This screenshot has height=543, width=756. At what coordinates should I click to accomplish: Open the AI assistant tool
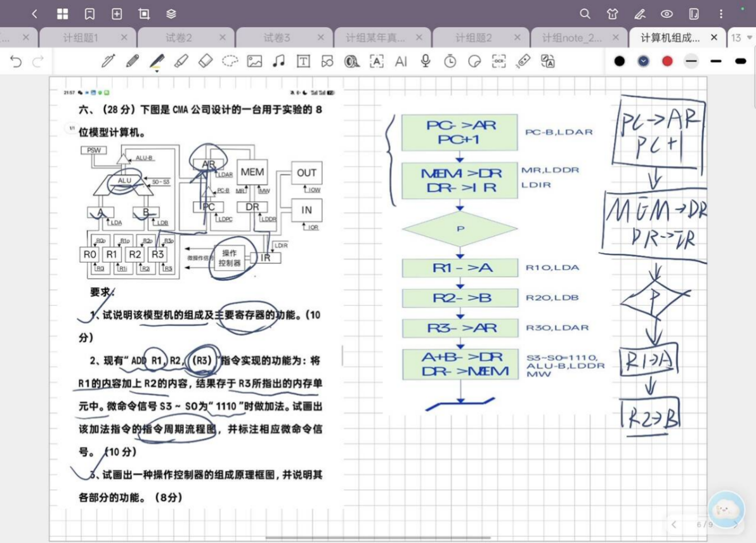[401, 61]
